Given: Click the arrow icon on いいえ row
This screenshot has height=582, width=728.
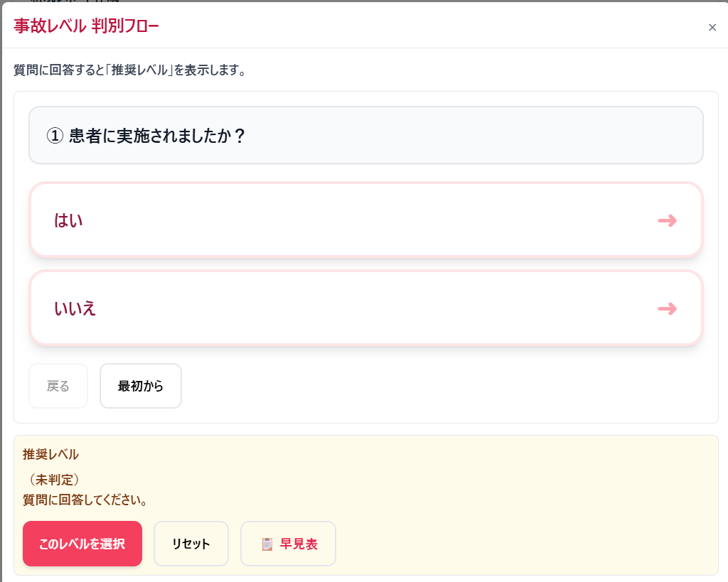Looking at the screenshot, I should pyautogui.click(x=667, y=309).
